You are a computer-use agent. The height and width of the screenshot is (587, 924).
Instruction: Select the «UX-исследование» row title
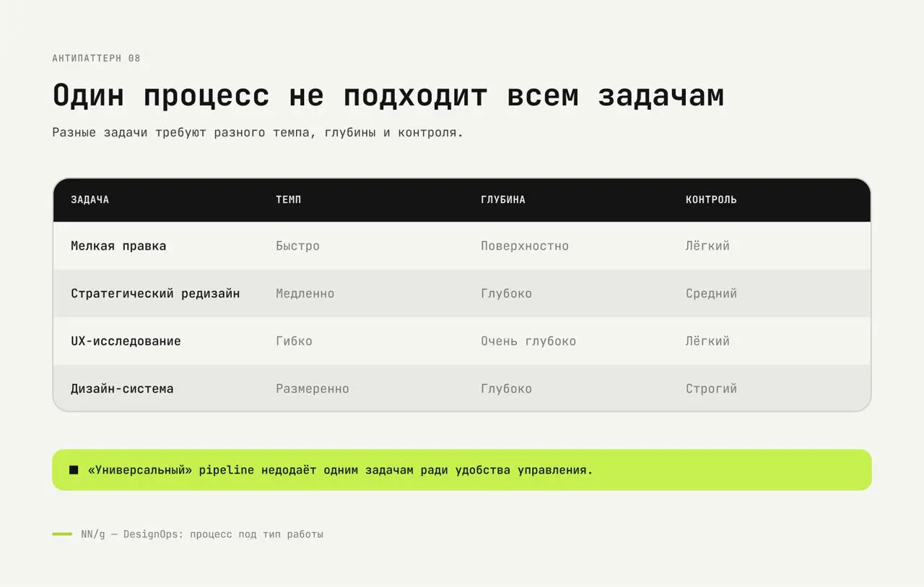click(126, 342)
